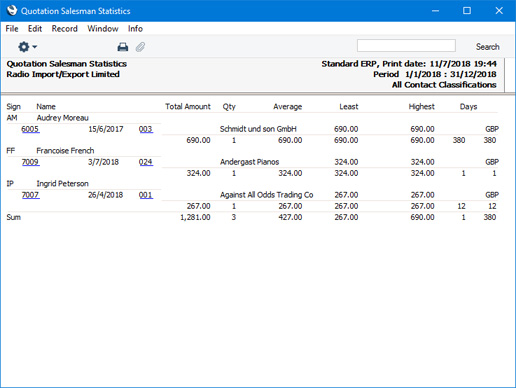This screenshot has height=388, width=516.
Task: Click the Average column header
Action: click(x=287, y=107)
